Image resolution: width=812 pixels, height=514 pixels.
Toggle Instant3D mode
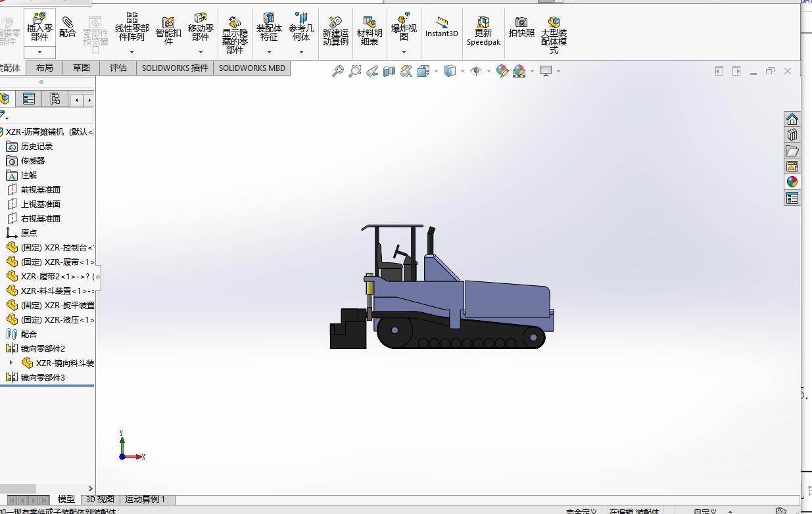click(441, 26)
